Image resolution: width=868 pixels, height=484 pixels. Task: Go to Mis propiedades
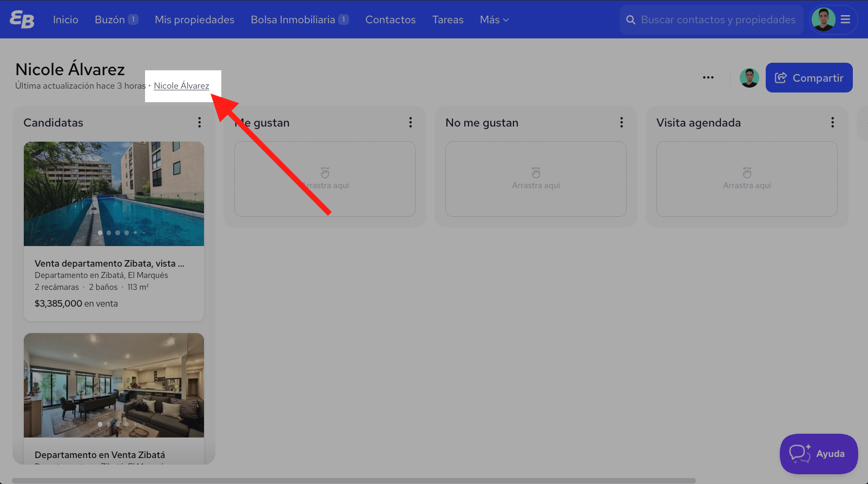[x=194, y=19]
